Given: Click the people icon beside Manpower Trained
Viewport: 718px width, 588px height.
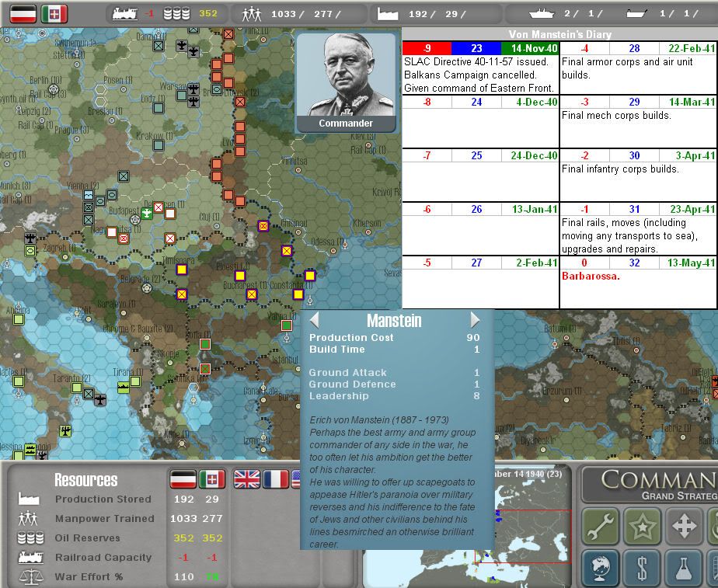Looking at the screenshot, I should [x=29, y=518].
